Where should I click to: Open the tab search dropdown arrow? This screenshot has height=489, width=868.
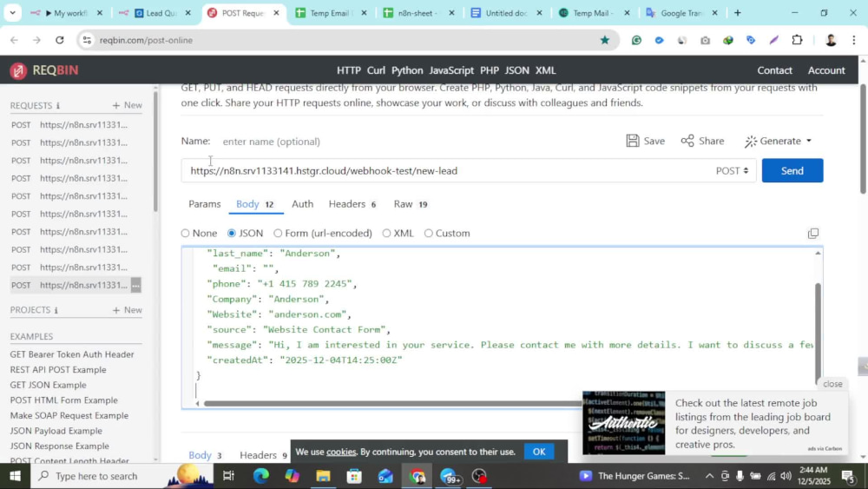pos(12,12)
